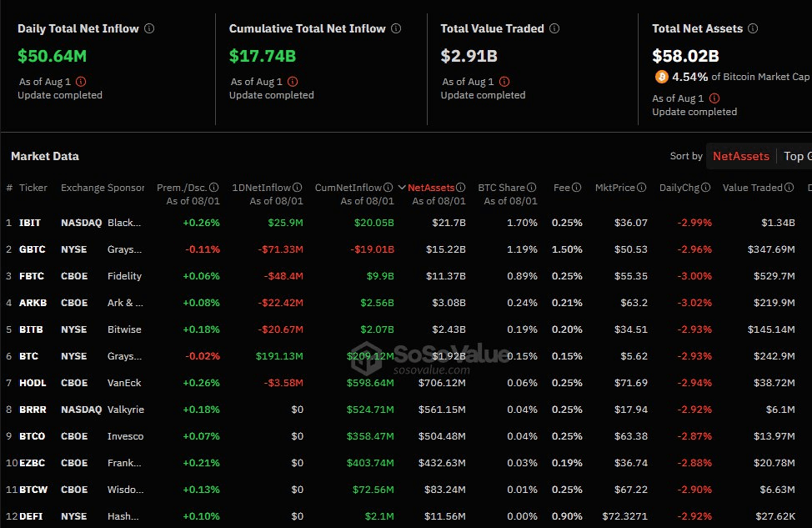Show info for MktPrice column
The image size is (812, 528).
[642, 188]
